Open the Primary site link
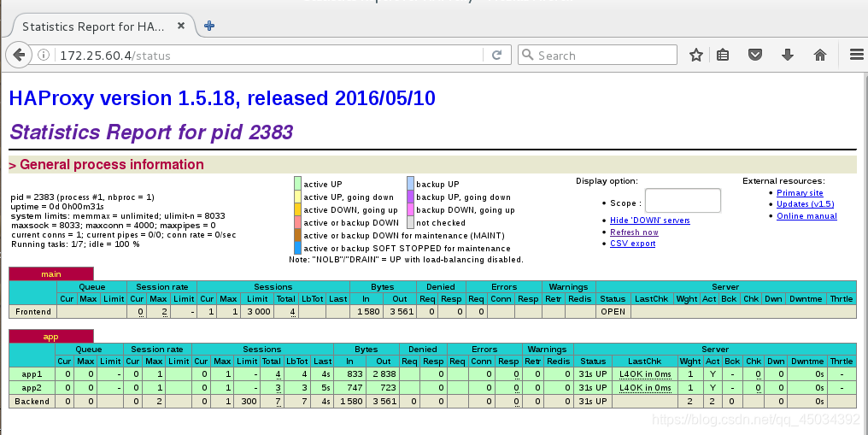The image size is (868, 435). click(x=800, y=192)
